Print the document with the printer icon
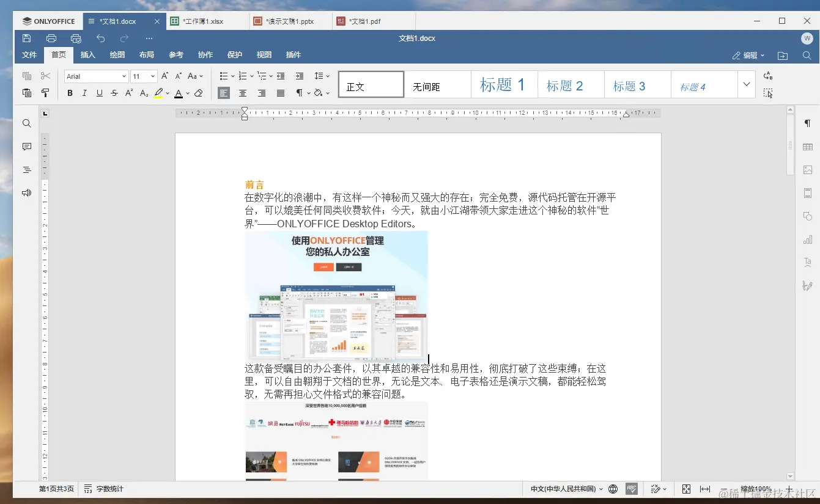 point(51,38)
